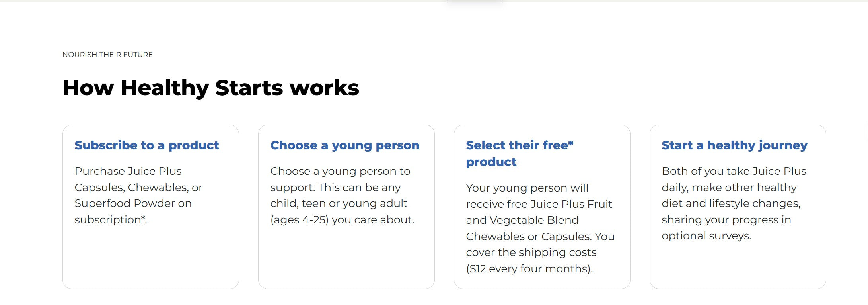Click the "NOURISH THEIR FUTURE" eyebrow label
This screenshot has width=868, height=305.
pyautogui.click(x=107, y=55)
